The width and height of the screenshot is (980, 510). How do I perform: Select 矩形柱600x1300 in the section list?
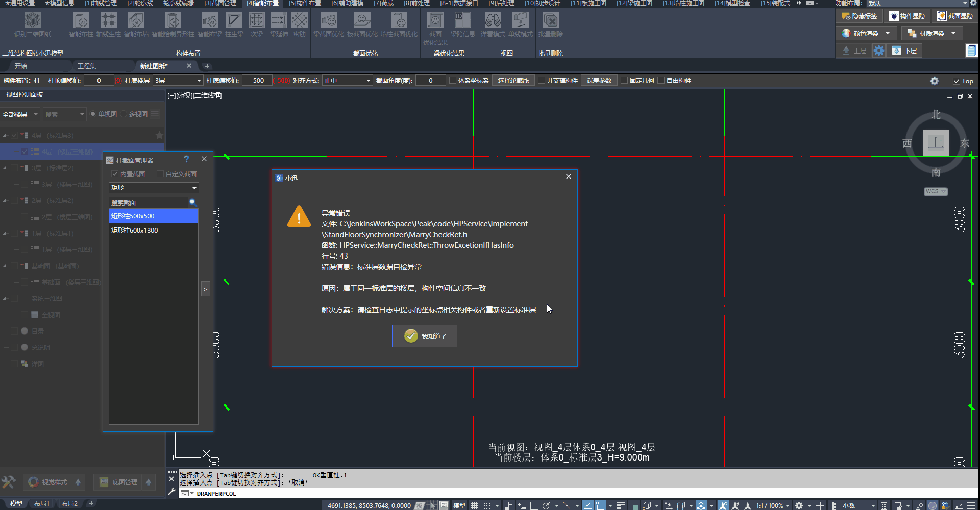135,231
